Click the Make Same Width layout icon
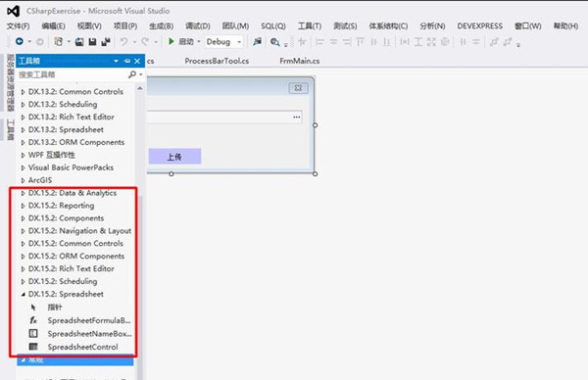The width and height of the screenshot is (588, 380). (x=404, y=42)
